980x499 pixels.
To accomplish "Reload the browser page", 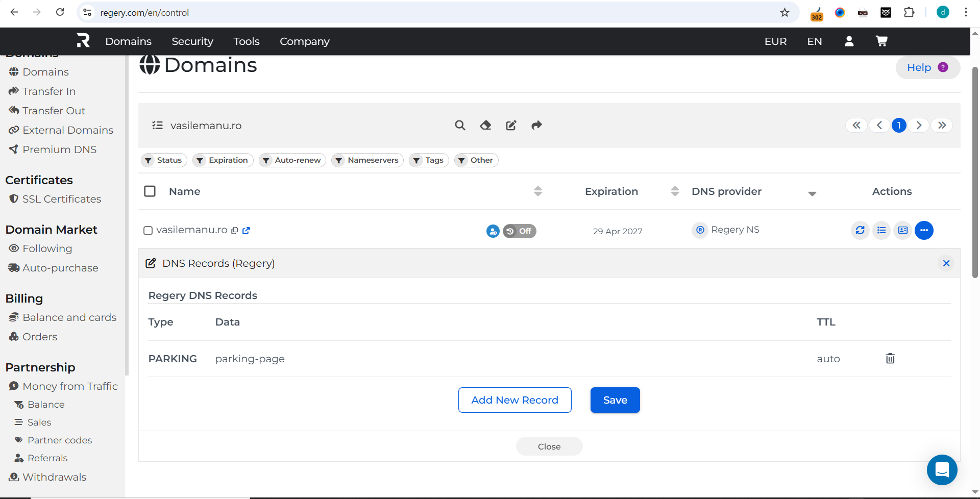I will [x=60, y=12].
